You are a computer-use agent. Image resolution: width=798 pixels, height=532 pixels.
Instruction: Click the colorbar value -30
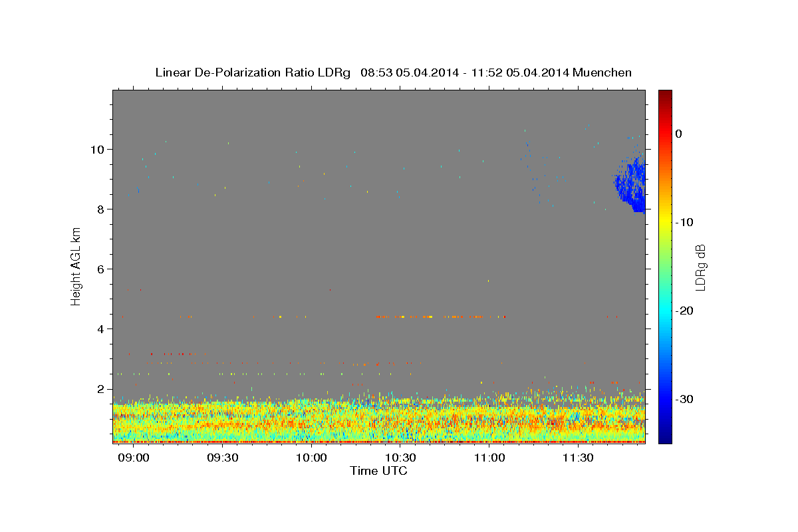(686, 399)
